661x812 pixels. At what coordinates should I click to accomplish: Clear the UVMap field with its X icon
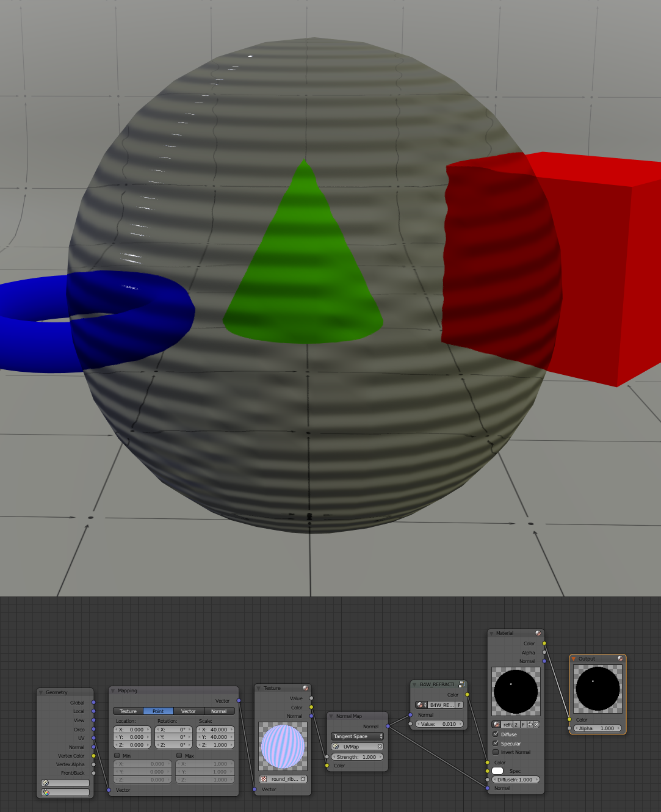[379, 747]
